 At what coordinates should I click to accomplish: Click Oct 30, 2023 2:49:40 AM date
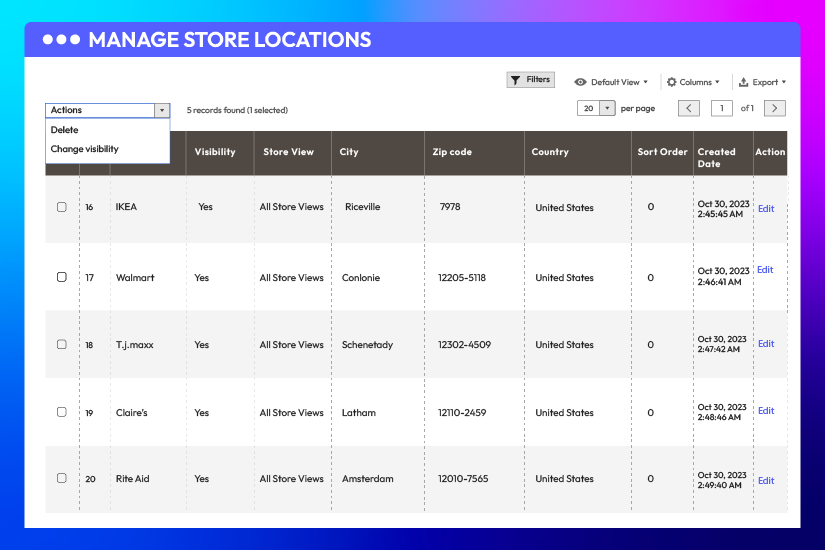tap(722, 480)
